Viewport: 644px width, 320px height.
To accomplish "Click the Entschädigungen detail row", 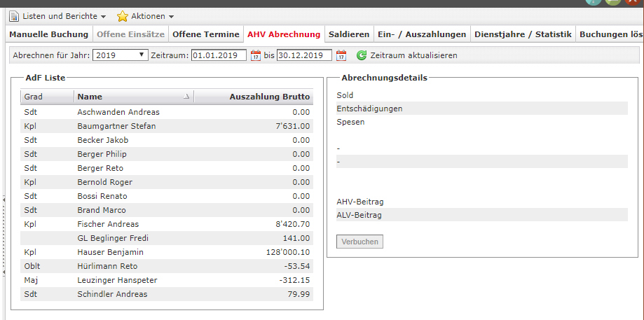I will pyautogui.click(x=481, y=109).
